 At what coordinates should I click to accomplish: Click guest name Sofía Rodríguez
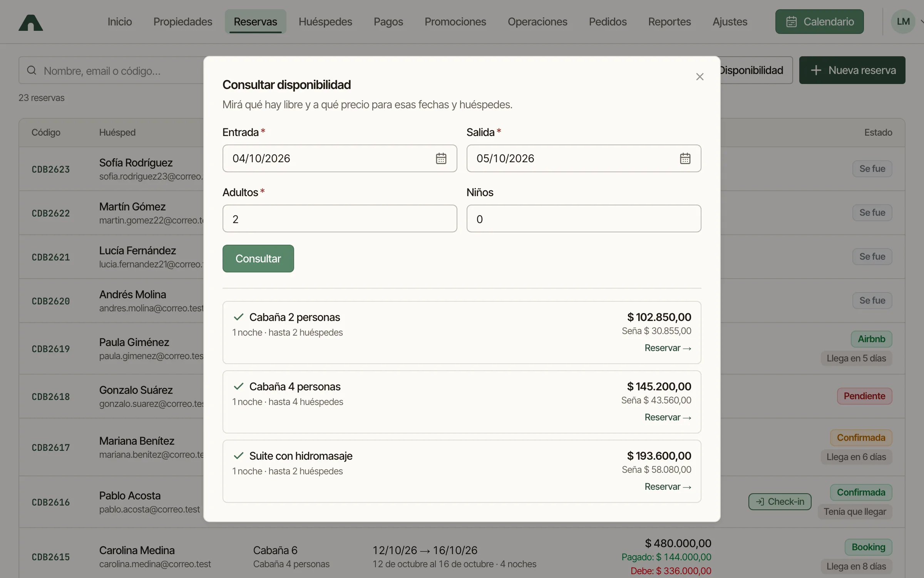(x=136, y=163)
